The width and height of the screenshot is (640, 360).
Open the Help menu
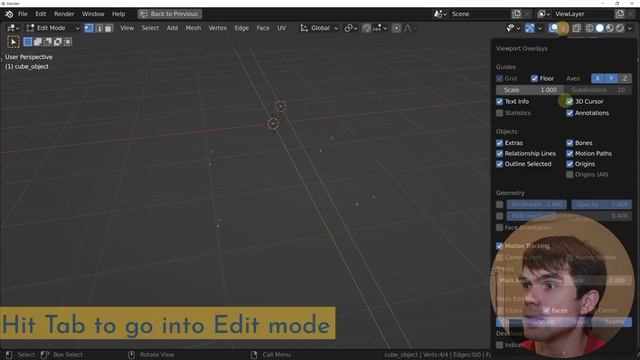tap(118, 14)
